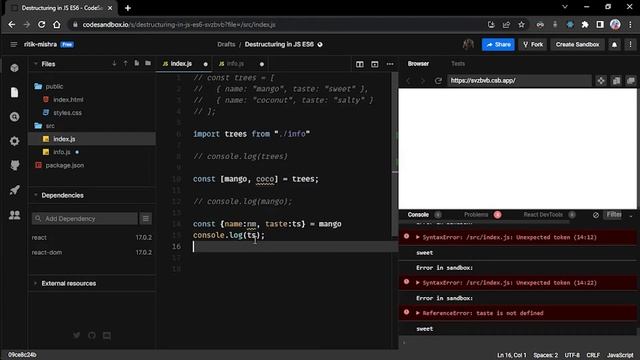
Task: Click the toggle preview layout icon
Action: [x=375, y=64]
